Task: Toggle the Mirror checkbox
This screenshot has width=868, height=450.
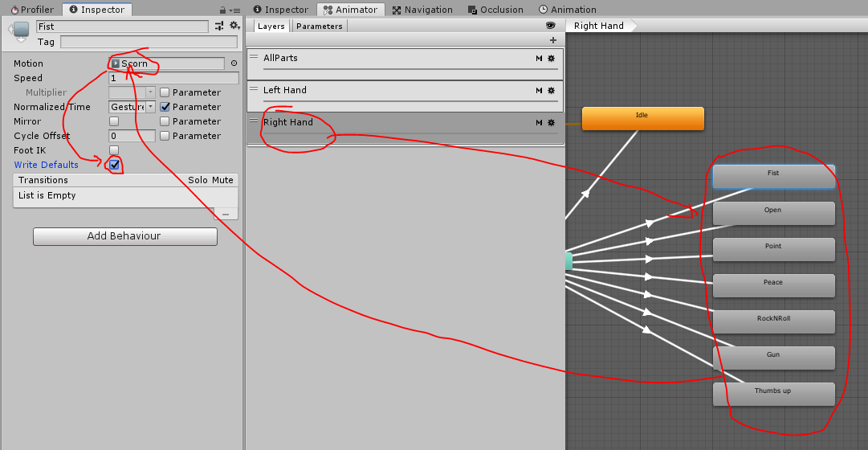Action: [114, 121]
